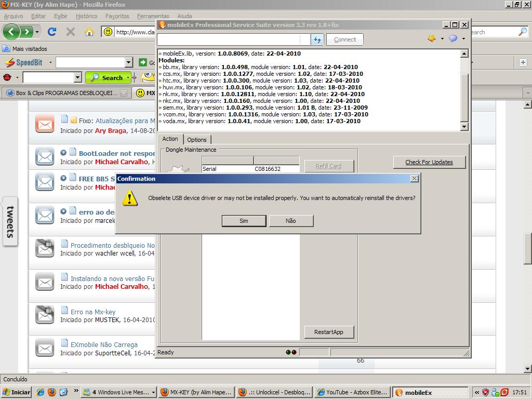Screen dimensions: 532x399
Task: Click the mobileEx yellow star icon
Action: pos(432,38)
